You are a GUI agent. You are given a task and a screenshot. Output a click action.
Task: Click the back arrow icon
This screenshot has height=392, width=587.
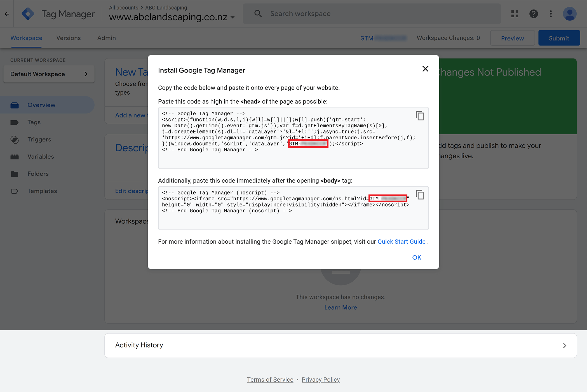[x=7, y=14]
